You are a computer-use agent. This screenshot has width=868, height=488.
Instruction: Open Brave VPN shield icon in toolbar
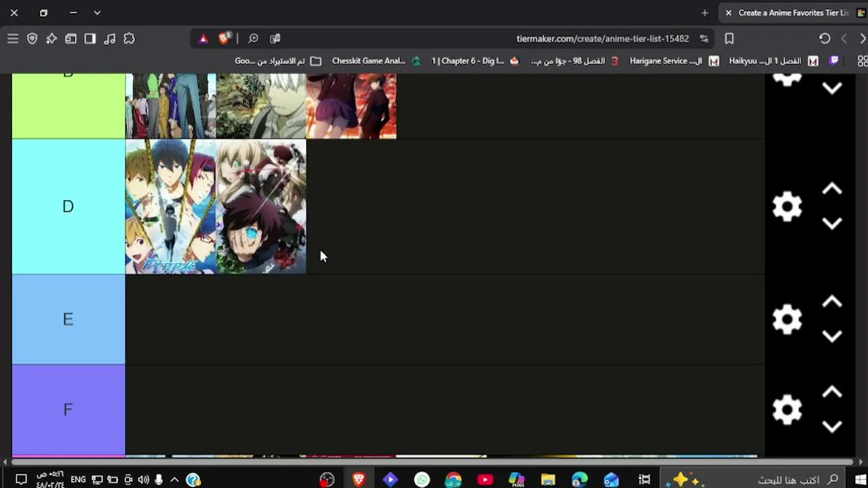(32, 39)
